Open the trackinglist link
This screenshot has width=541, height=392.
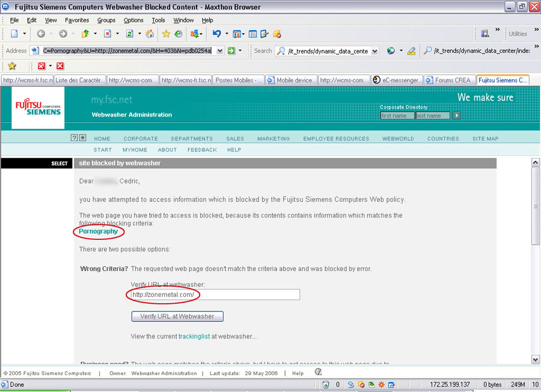tap(194, 336)
